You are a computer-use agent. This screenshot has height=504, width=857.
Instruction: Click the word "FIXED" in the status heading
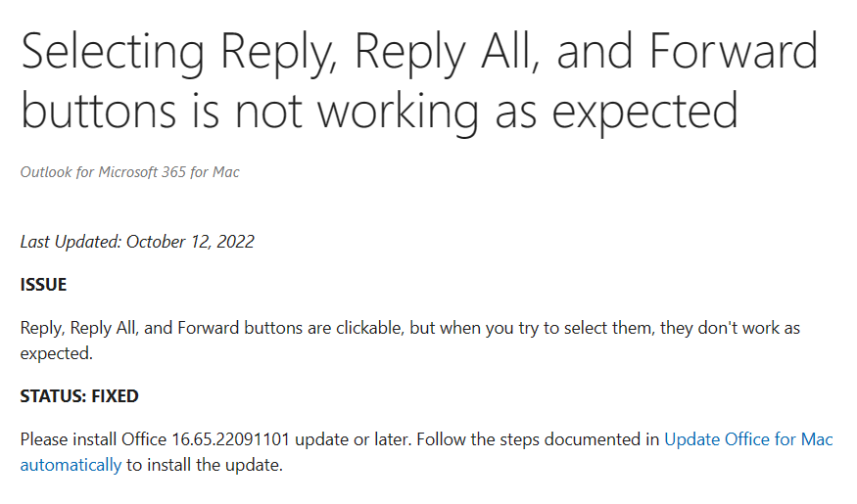click(x=115, y=396)
